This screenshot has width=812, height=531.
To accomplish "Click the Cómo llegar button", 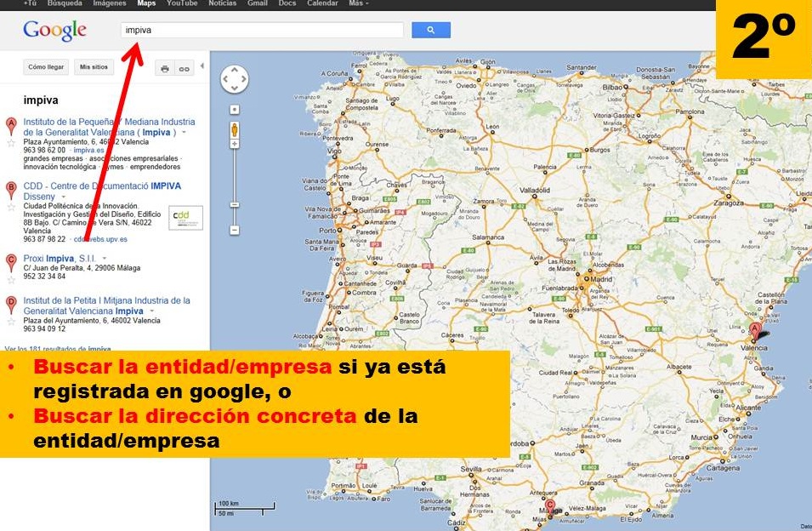I will coord(46,66).
